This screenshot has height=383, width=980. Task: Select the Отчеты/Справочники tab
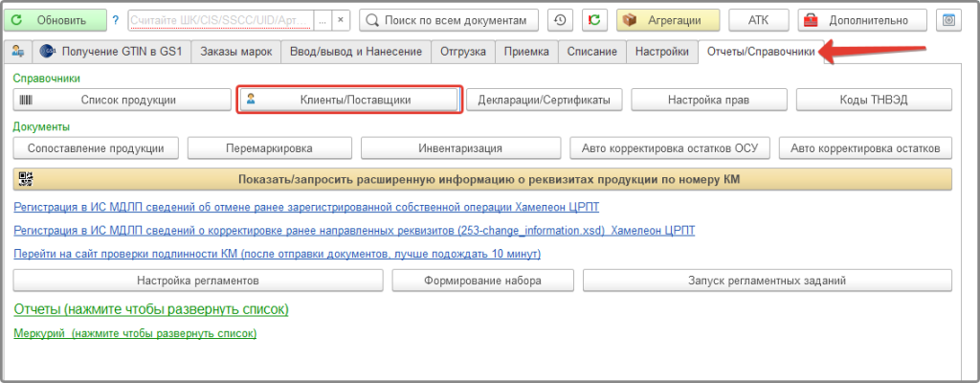tap(761, 52)
